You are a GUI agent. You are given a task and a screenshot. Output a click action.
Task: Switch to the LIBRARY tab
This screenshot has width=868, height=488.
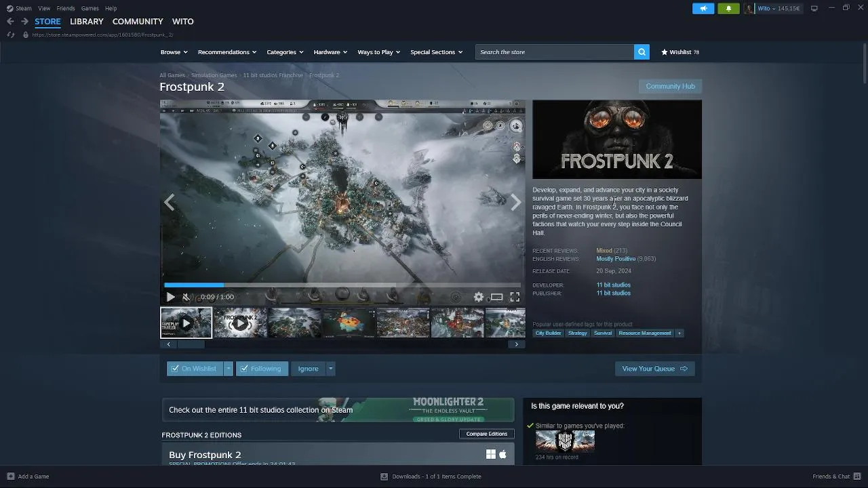87,22
